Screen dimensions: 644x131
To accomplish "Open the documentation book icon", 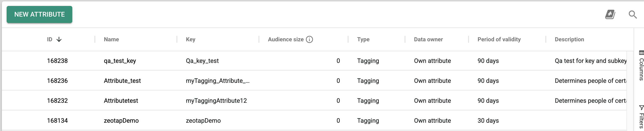I will (610, 14).
